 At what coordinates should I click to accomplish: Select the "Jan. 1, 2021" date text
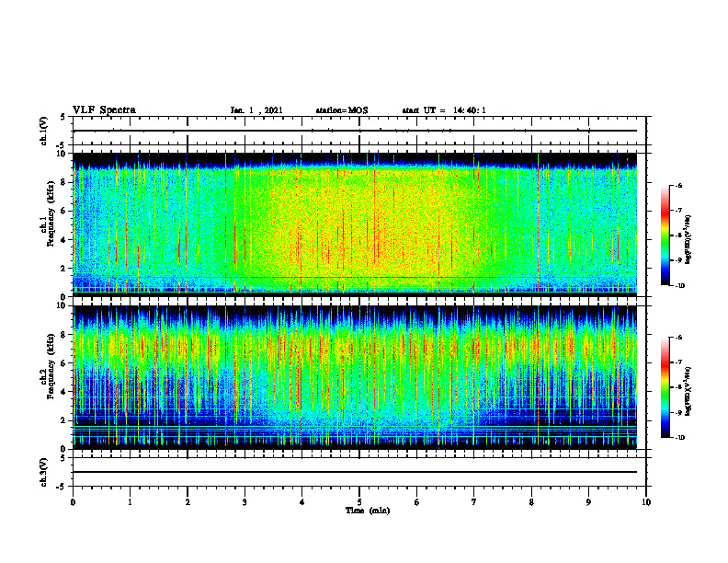256,110
